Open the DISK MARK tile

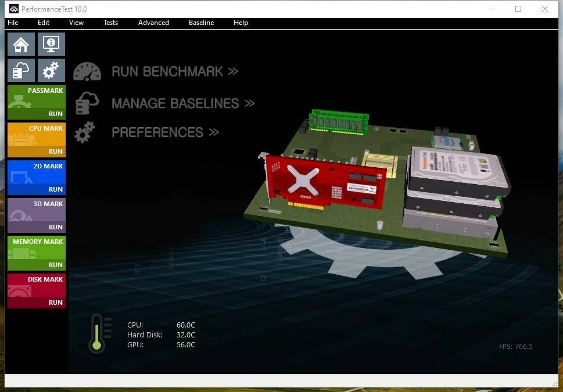point(37,285)
